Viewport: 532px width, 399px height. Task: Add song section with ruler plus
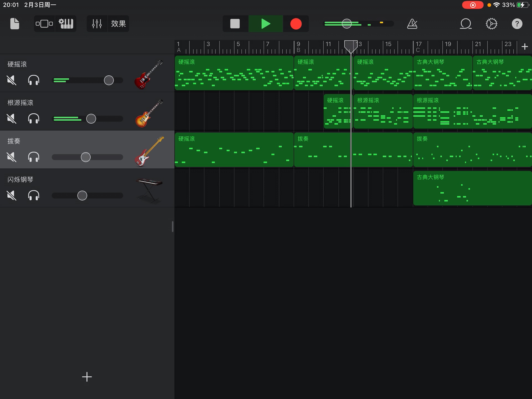pyautogui.click(x=525, y=47)
